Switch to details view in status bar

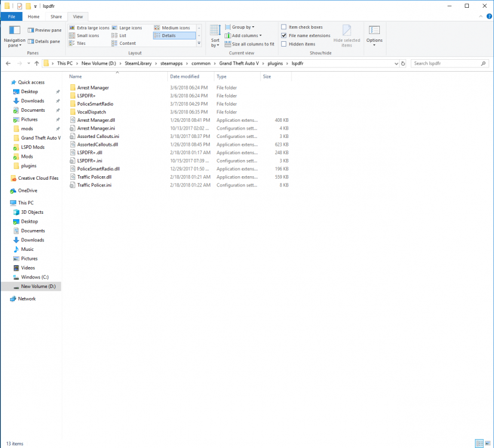point(479,444)
